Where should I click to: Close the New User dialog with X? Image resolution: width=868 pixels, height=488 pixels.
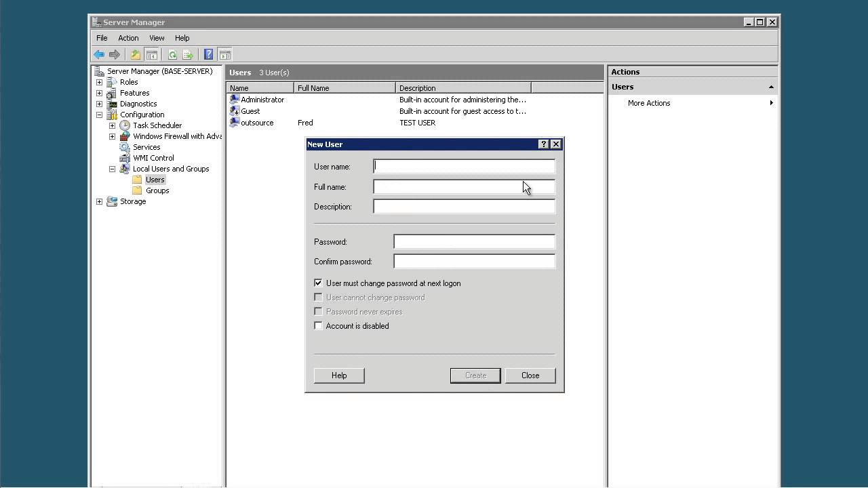click(555, 144)
